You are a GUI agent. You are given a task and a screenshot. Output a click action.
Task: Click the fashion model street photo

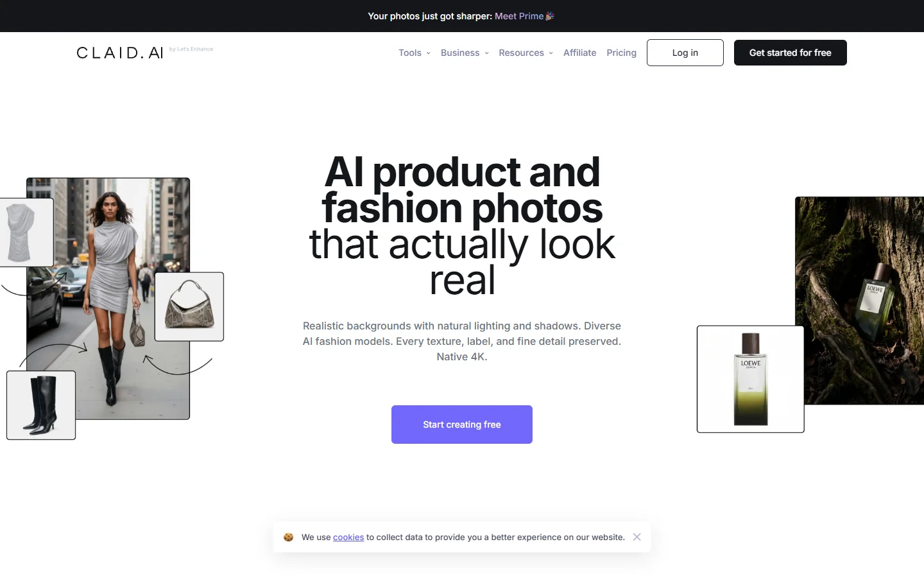click(108, 297)
